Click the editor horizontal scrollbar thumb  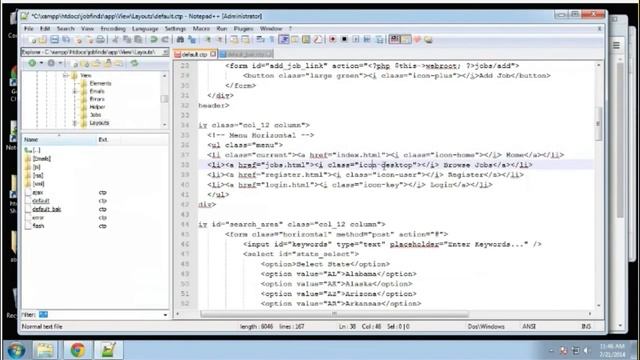pos(335,314)
